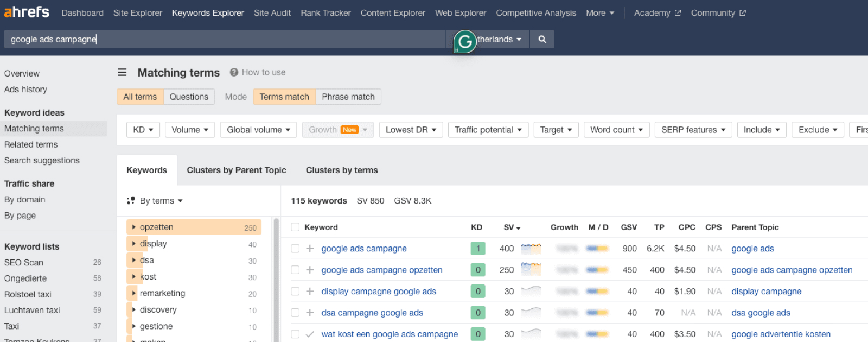Open trend sparkline for display campagne google ads

531,291
